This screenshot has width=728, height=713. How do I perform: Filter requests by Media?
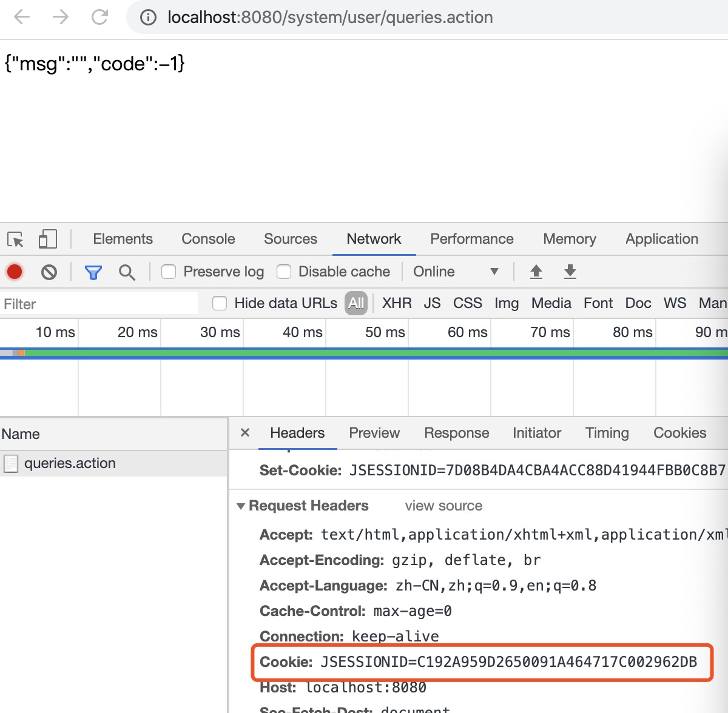tap(551, 303)
